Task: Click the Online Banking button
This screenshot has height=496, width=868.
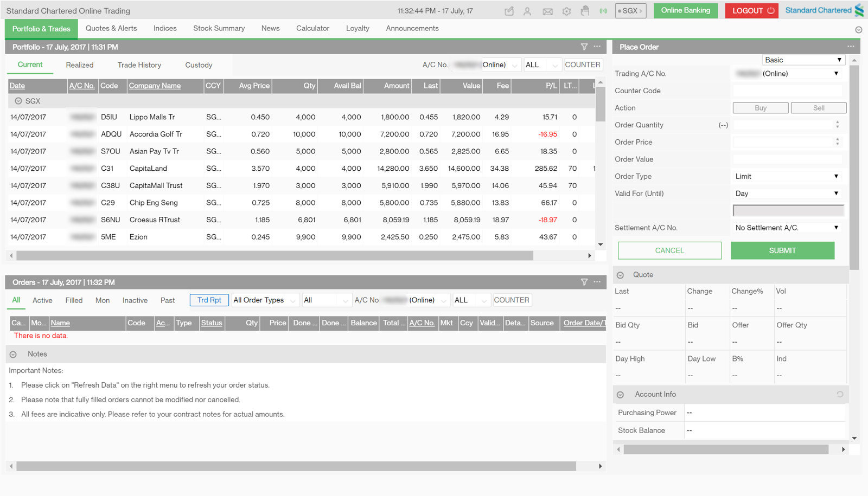Action: pyautogui.click(x=686, y=10)
